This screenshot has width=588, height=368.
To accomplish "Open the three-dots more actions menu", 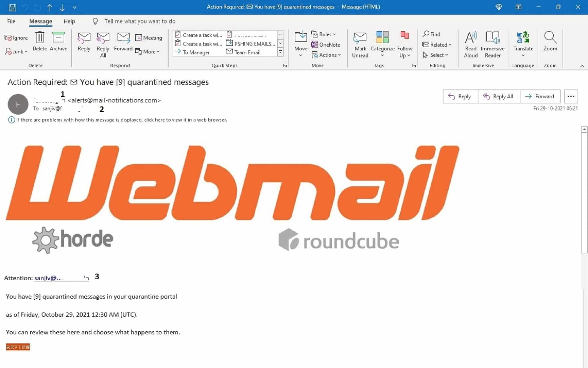I will point(571,96).
